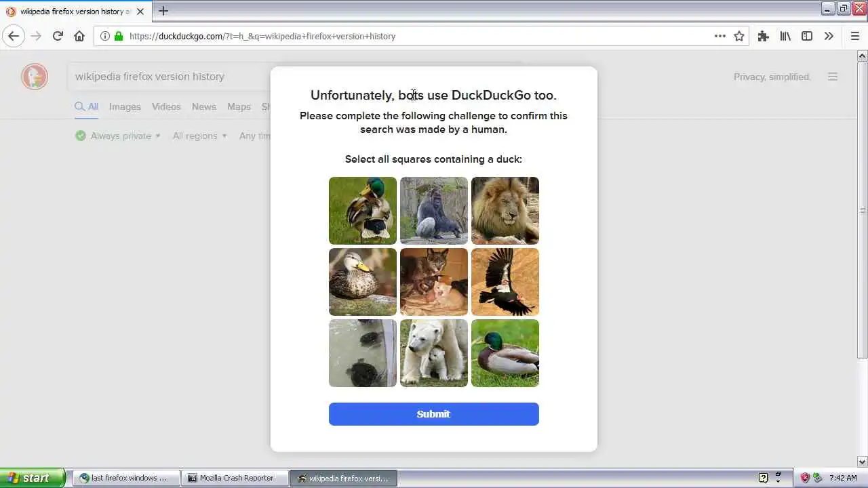Expand the toolbar overflow chevron

(829, 36)
